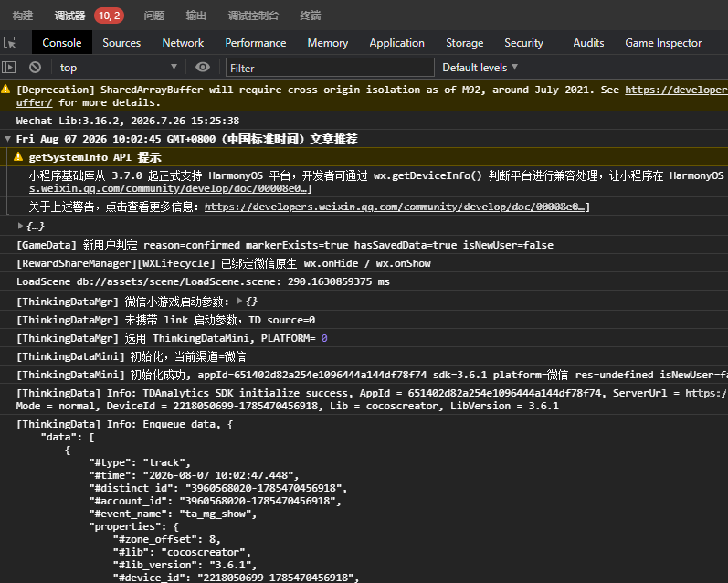Click the Deprecation warning triangle icon

5,89
